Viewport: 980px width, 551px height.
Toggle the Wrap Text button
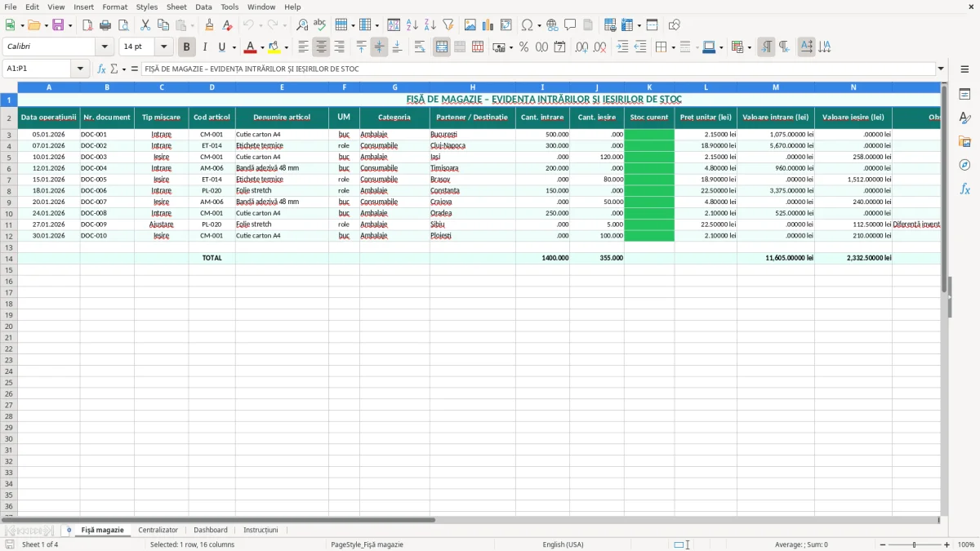click(x=420, y=47)
